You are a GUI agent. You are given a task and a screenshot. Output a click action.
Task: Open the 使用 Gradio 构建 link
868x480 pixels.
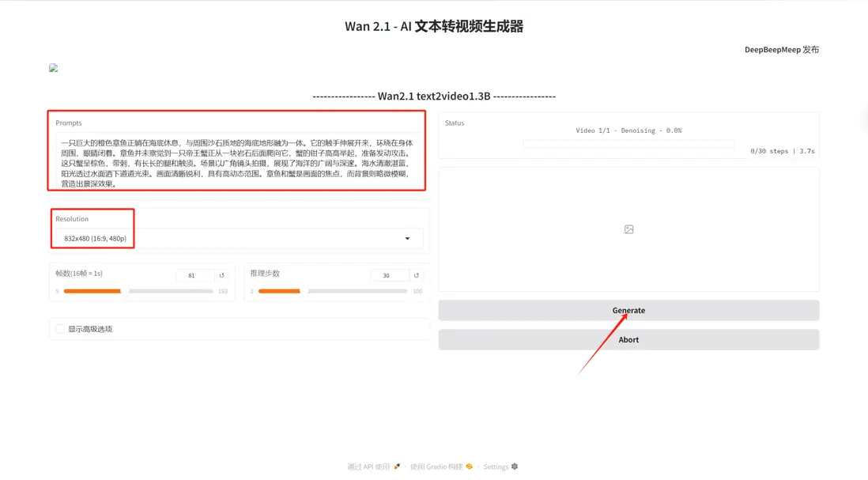[x=436, y=467]
